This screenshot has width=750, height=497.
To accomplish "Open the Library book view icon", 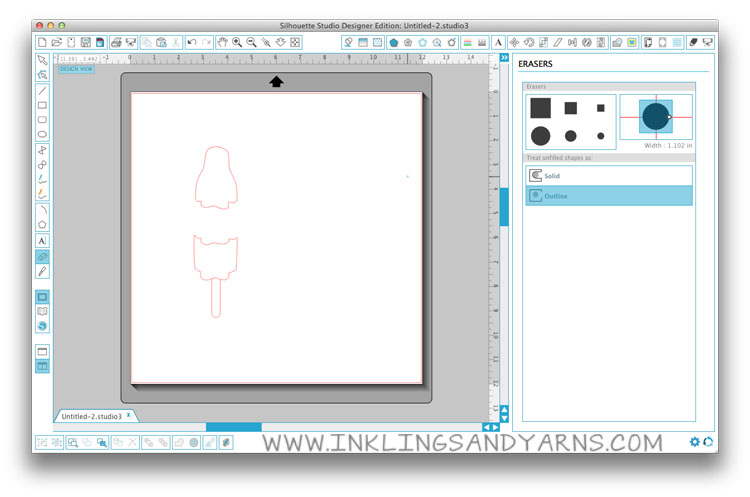I will pyautogui.click(x=42, y=311).
